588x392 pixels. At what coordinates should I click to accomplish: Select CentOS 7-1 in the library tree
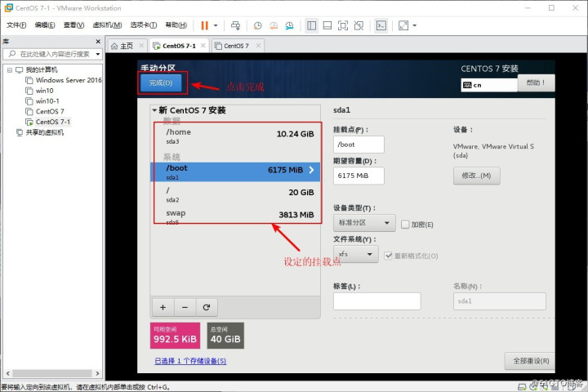click(47, 122)
